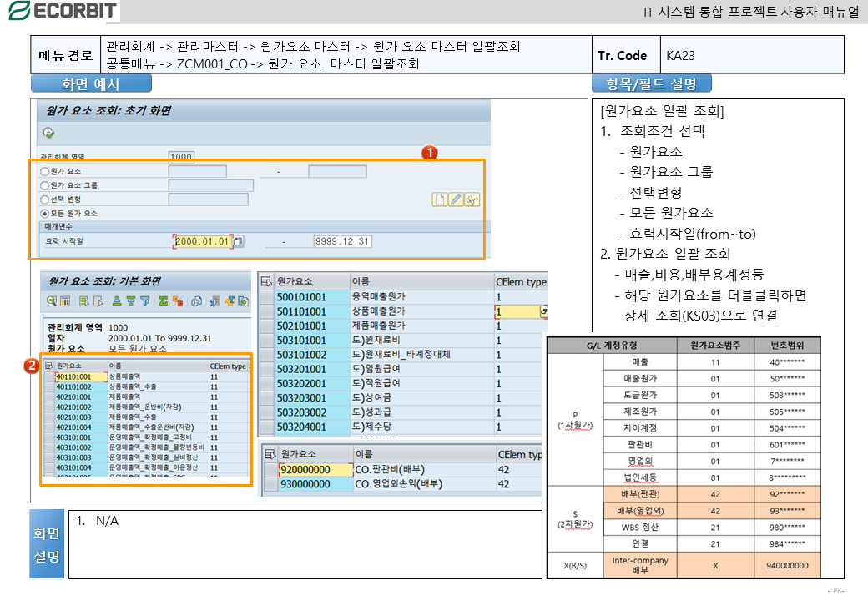
Task: Click the sigma total toolbar icon
Action: (163, 301)
